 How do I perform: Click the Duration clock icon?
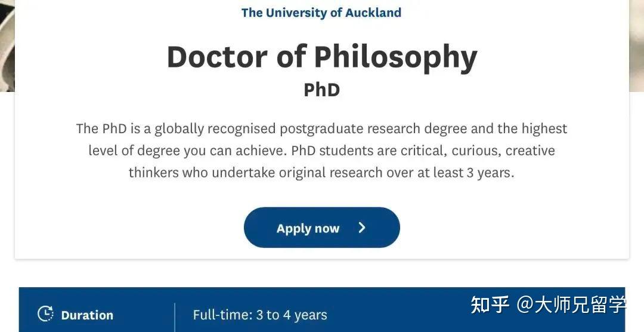click(x=45, y=314)
